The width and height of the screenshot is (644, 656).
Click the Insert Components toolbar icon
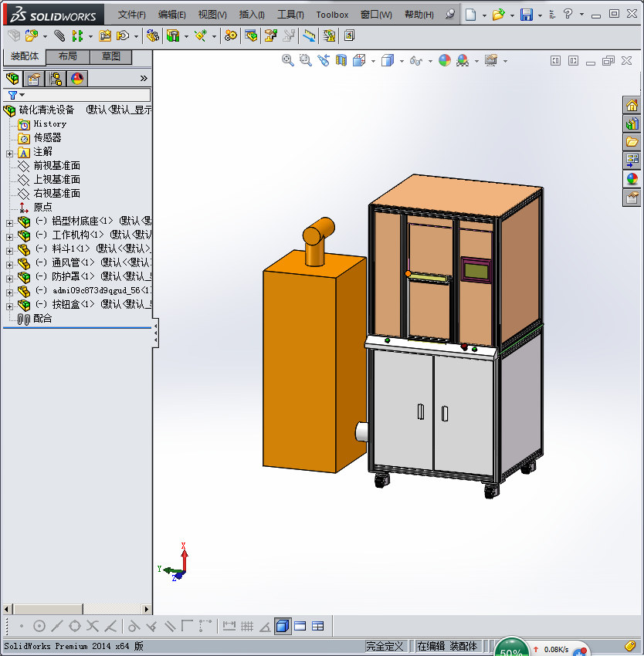point(32,36)
